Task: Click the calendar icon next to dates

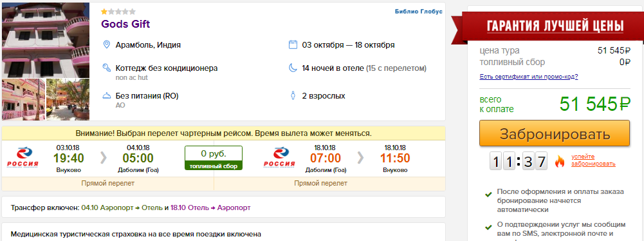Action: (293, 44)
